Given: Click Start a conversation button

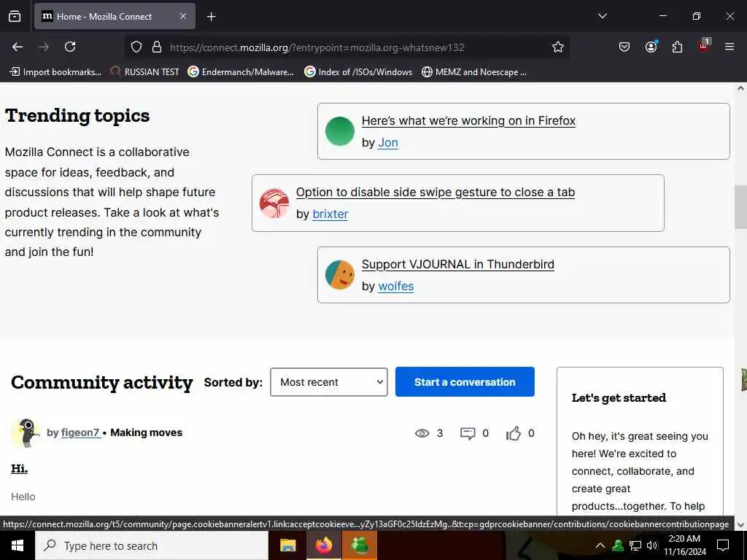Looking at the screenshot, I should tap(465, 382).
